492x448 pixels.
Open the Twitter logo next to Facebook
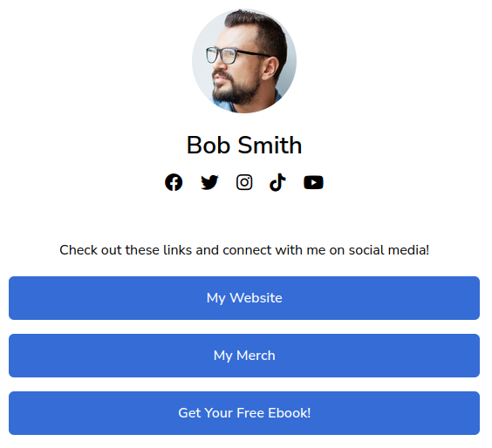(x=211, y=184)
